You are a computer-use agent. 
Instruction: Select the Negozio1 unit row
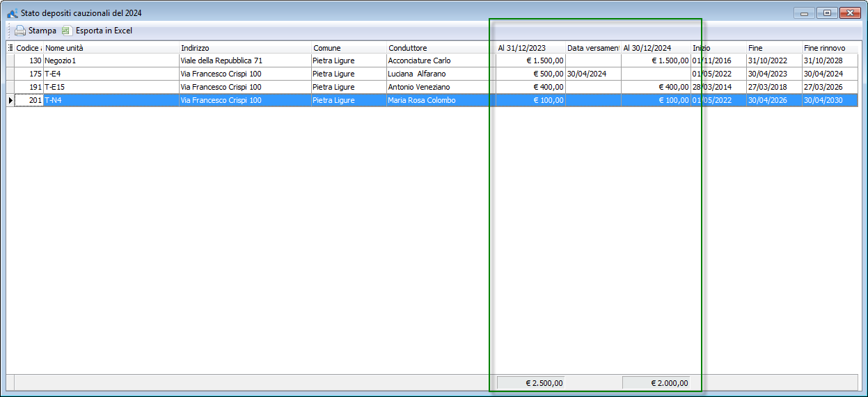click(x=110, y=61)
